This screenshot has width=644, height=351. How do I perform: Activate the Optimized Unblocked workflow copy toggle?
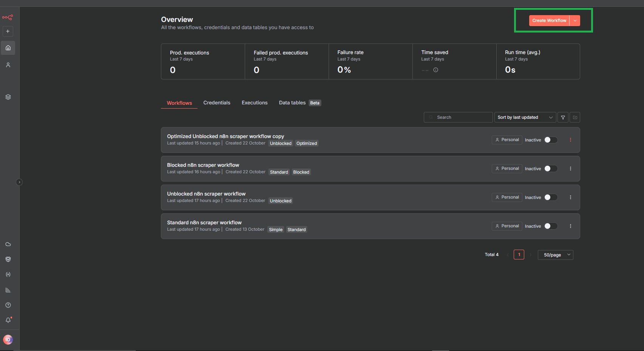[551, 140]
